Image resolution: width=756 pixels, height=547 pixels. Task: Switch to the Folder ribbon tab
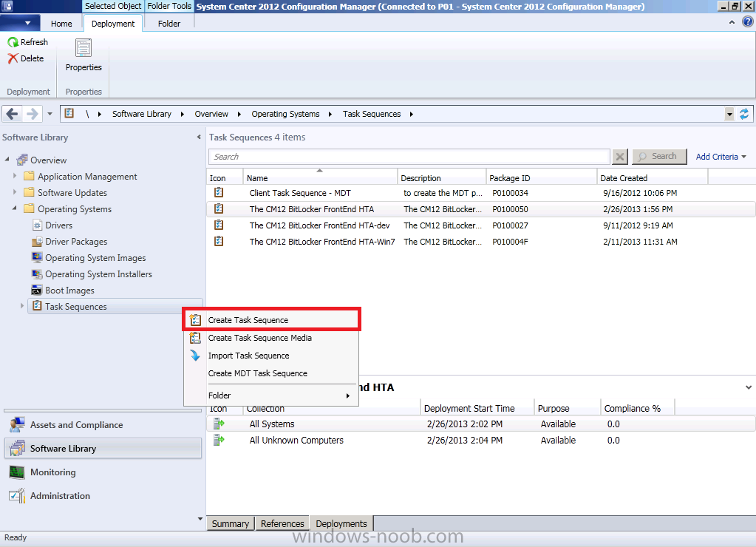(169, 24)
